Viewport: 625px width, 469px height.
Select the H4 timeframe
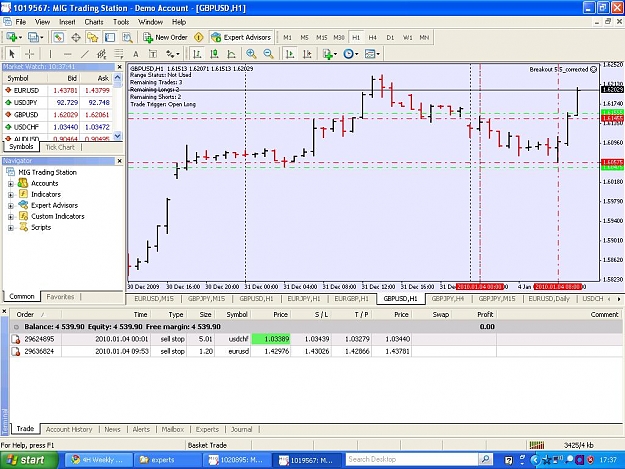click(373, 37)
